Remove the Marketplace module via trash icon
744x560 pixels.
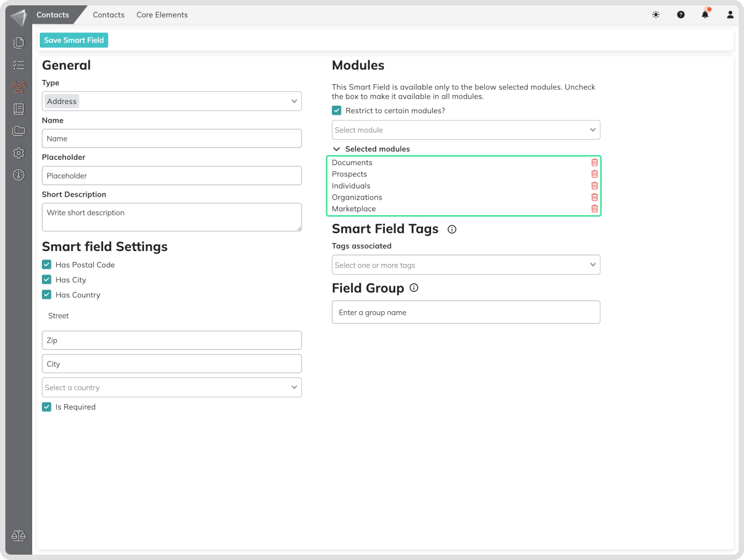pos(594,209)
